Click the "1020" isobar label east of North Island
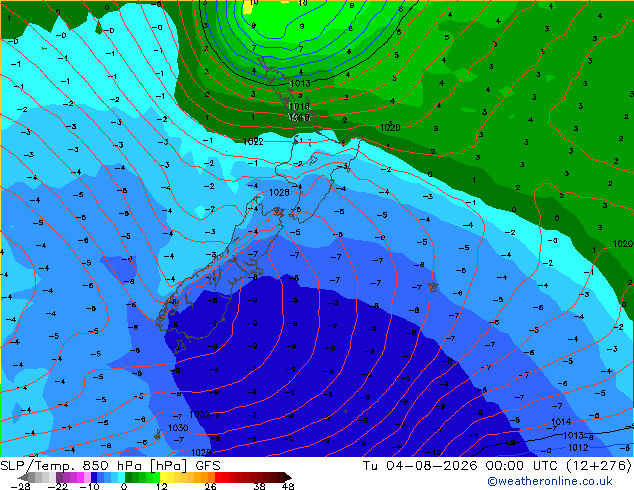634x490 pixels. click(390, 128)
